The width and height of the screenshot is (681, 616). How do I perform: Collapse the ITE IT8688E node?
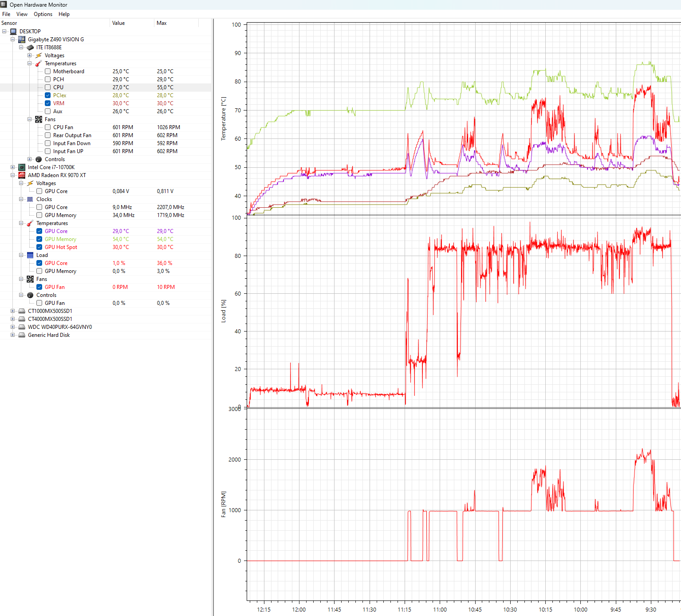21,47
